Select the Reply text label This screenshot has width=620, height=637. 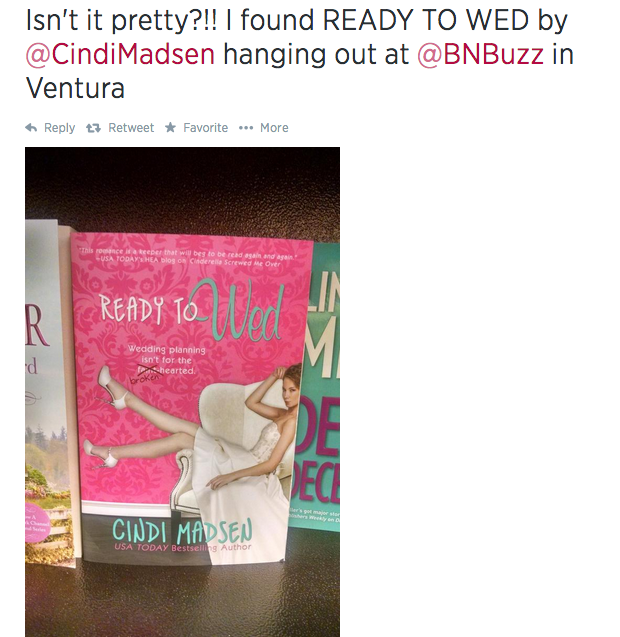(x=59, y=128)
